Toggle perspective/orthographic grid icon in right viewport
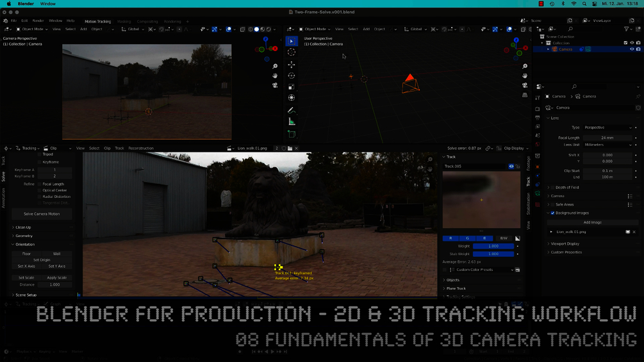This screenshot has height=362, width=644. 524,95
